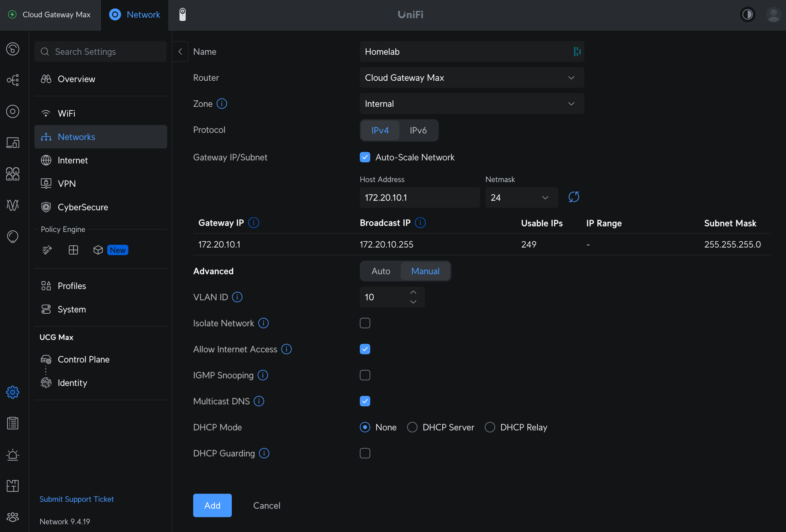
Task: Click the Host Address input field
Action: pyautogui.click(x=419, y=197)
